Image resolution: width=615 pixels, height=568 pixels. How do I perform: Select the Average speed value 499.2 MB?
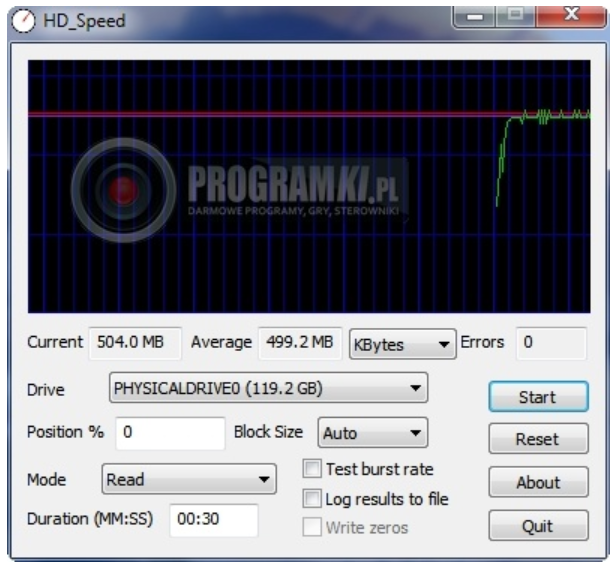[300, 343]
